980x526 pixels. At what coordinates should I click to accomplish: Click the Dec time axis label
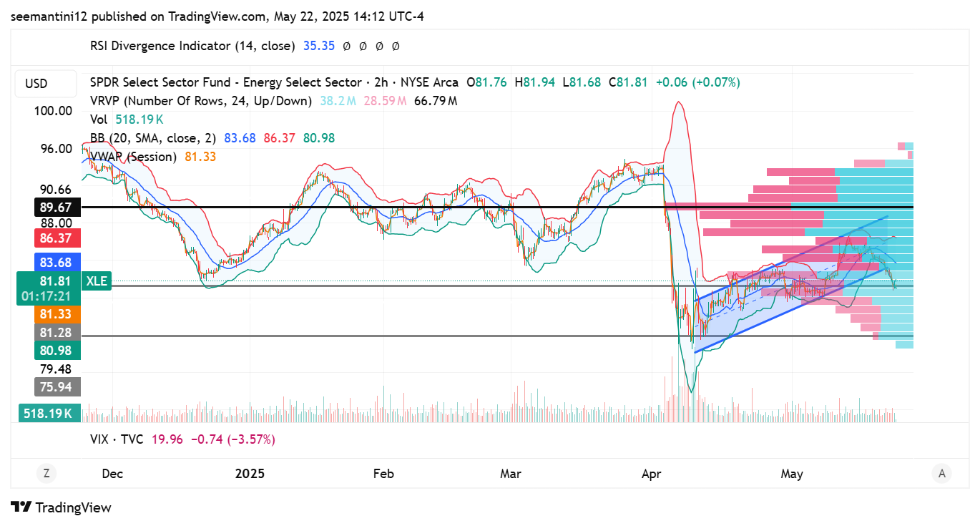pyautogui.click(x=112, y=474)
